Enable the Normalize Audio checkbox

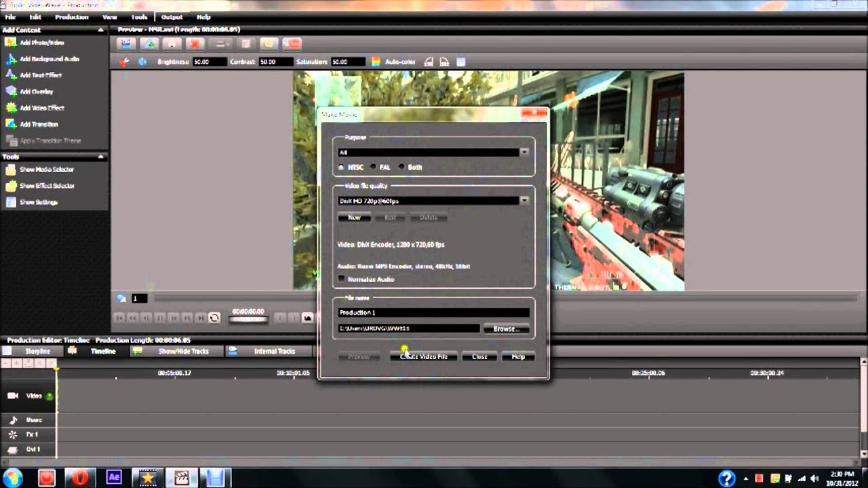(x=341, y=279)
